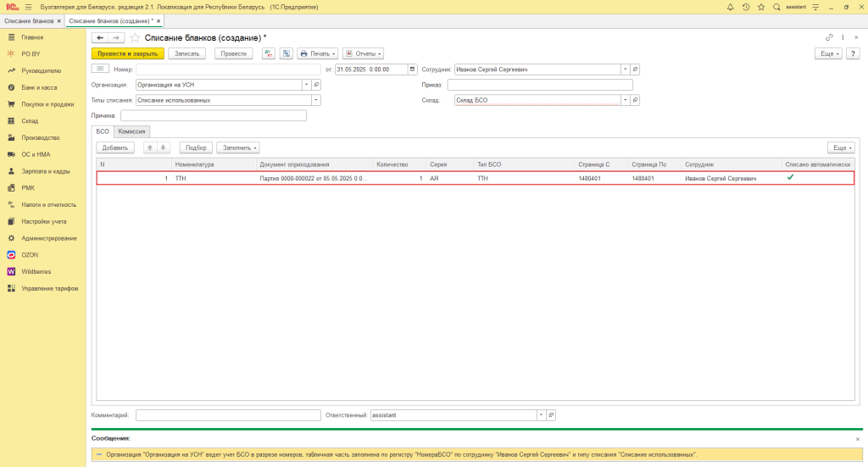Show the history clock icon
Viewport: 868px width, 467px height.
pos(746,7)
